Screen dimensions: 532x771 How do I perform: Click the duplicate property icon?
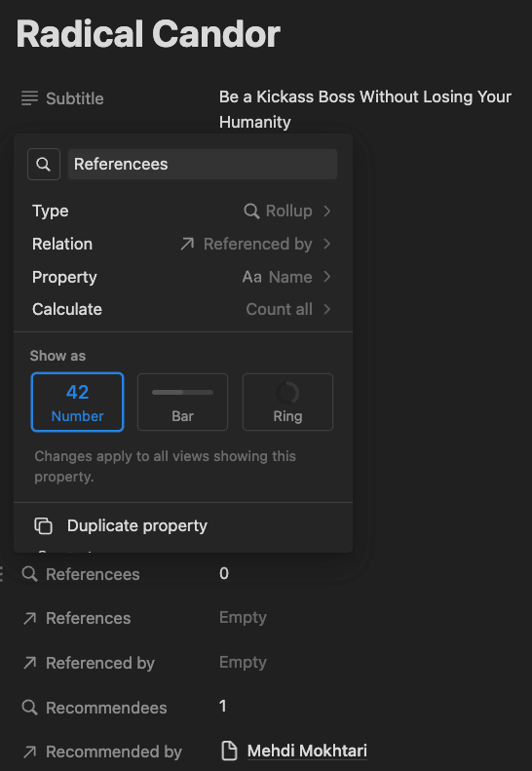click(x=43, y=525)
